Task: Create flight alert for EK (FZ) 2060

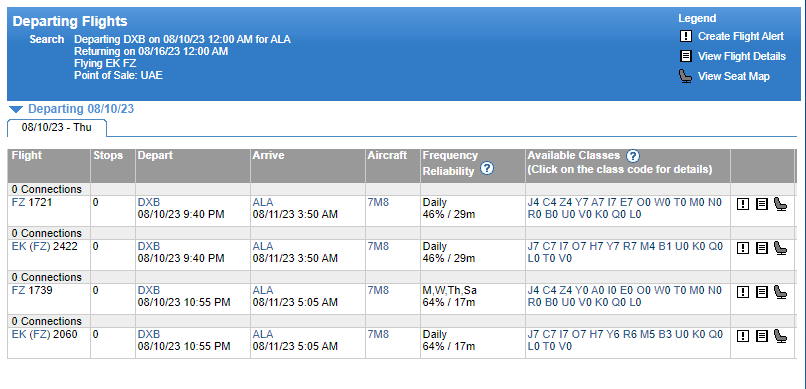Action: tap(742, 336)
